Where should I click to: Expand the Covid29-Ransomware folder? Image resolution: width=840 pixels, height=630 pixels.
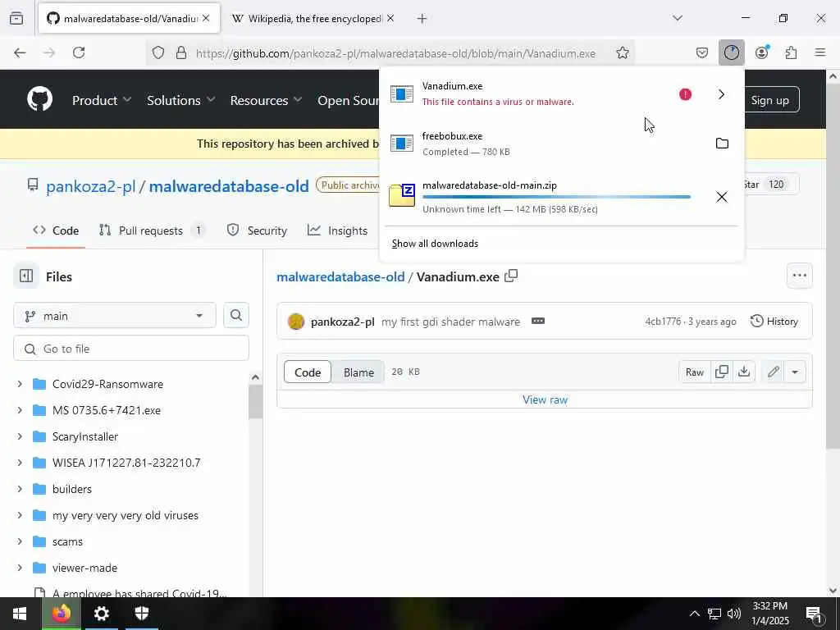coord(20,384)
